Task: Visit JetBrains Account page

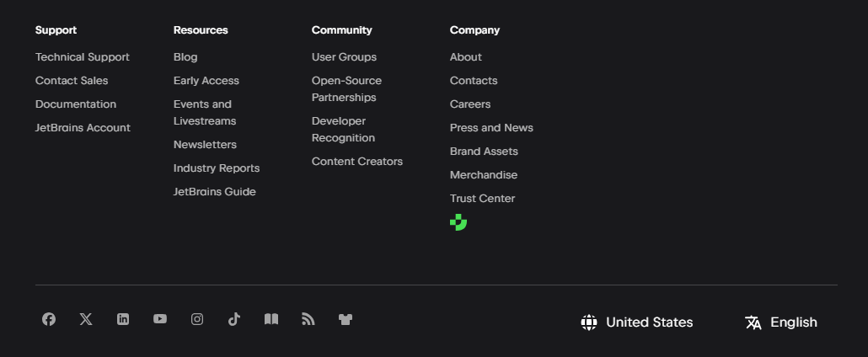Action: coord(83,128)
